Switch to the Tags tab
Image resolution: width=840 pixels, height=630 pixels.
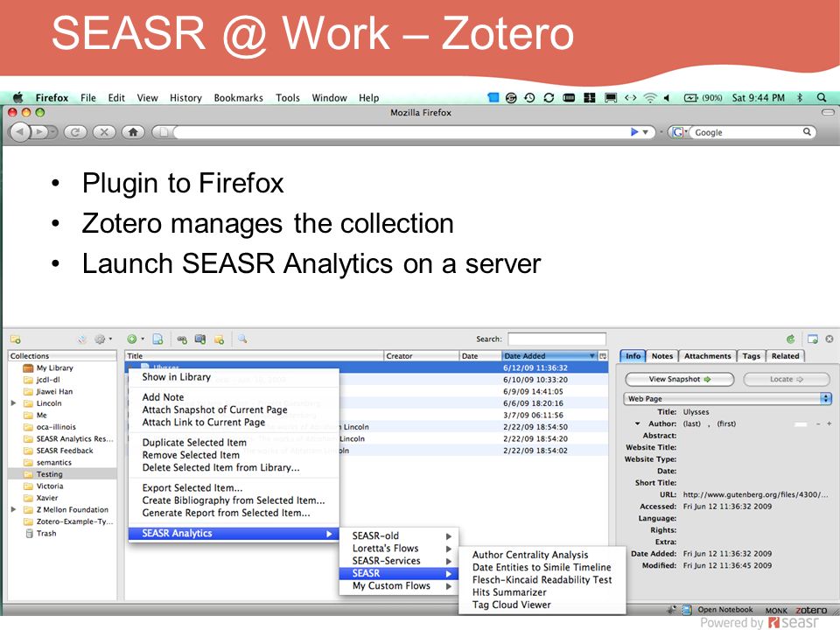[751, 356]
